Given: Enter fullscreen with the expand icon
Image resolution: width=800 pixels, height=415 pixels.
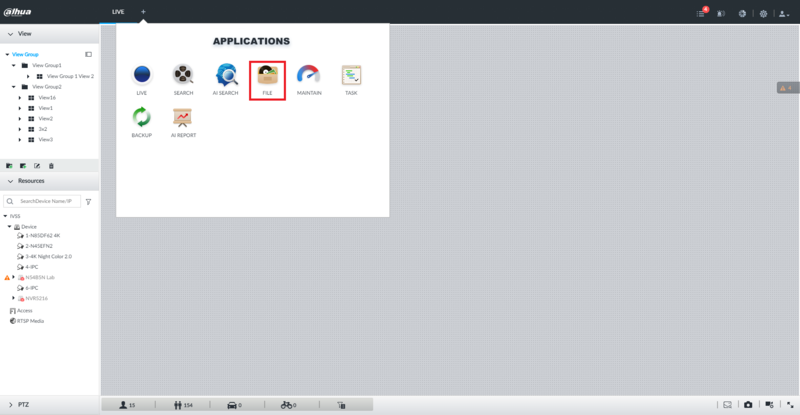Looking at the screenshot, I should [x=790, y=405].
